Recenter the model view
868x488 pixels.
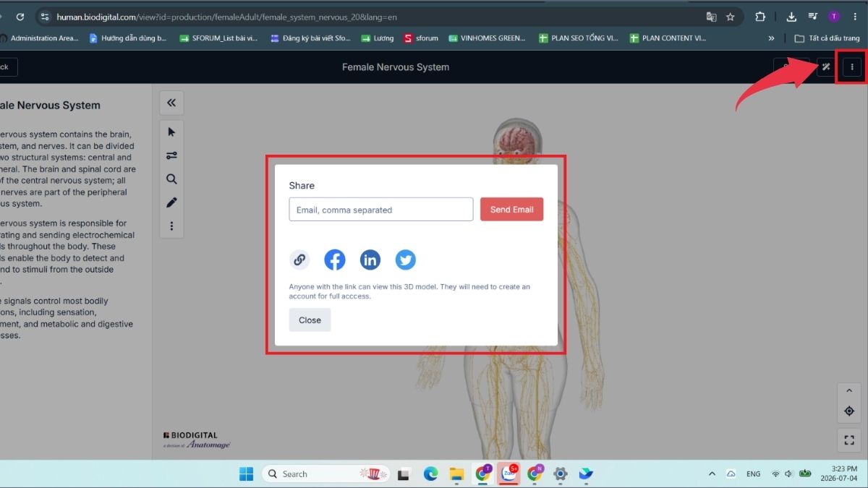(x=849, y=411)
